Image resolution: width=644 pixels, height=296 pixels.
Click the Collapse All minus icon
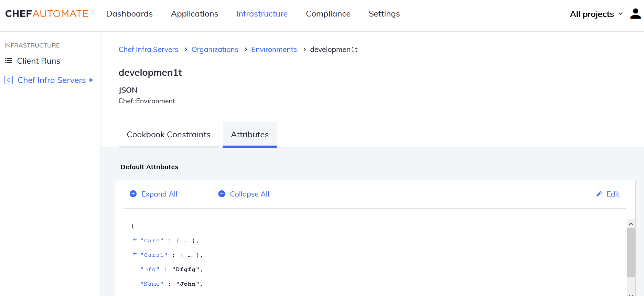pos(222,194)
